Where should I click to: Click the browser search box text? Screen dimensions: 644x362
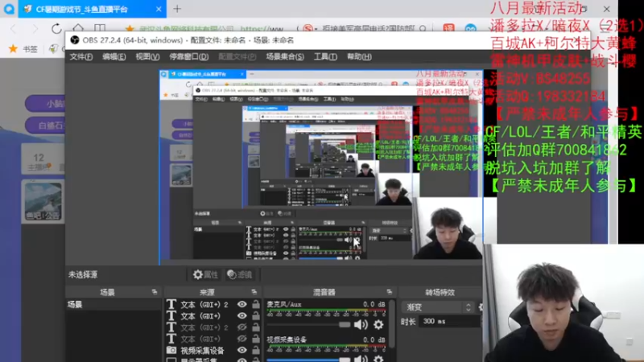point(369,29)
